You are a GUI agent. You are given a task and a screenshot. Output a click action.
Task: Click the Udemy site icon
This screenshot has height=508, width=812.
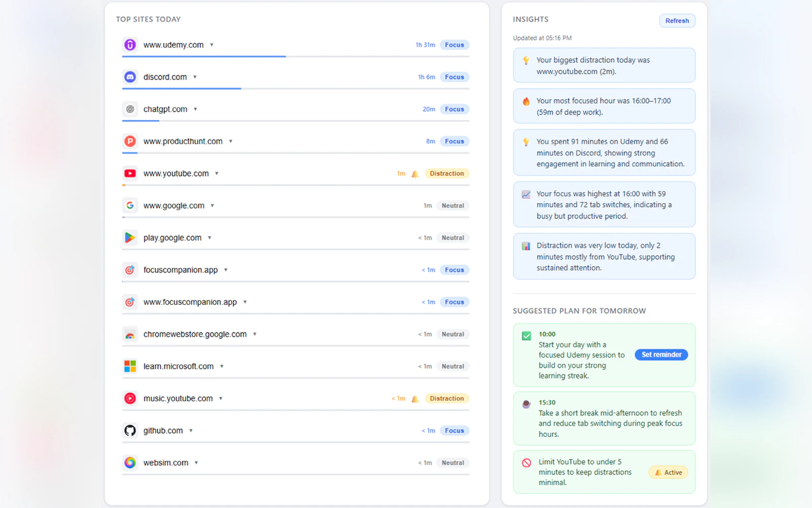[x=130, y=45]
